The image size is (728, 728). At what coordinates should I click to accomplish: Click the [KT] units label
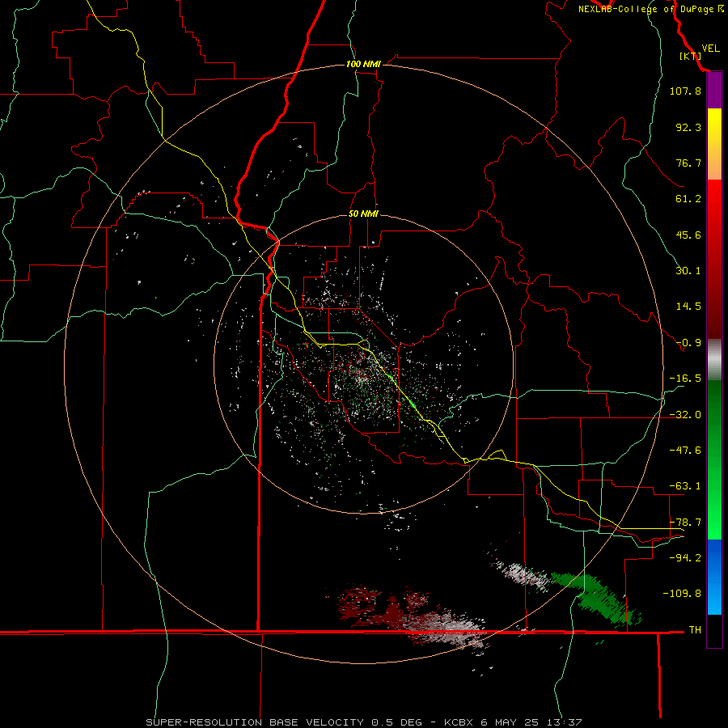pyautogui.click(x=691, y=56)
